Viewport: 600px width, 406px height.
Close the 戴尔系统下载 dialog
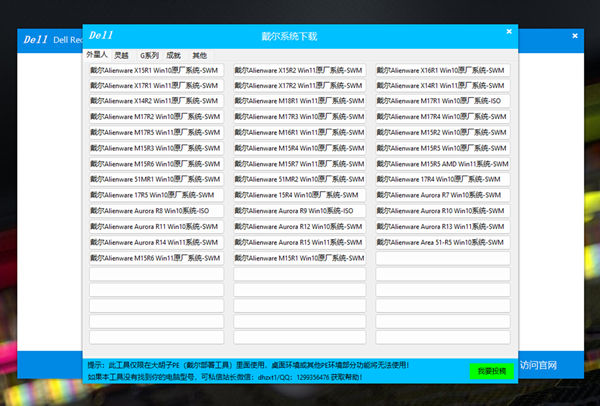click(509, 31)
